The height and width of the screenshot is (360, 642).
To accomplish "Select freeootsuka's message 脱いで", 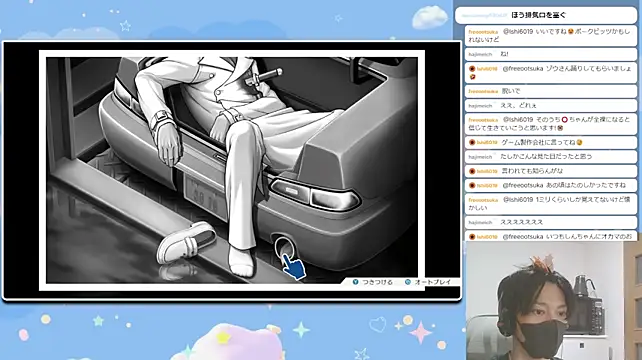I will pos(551,91).
